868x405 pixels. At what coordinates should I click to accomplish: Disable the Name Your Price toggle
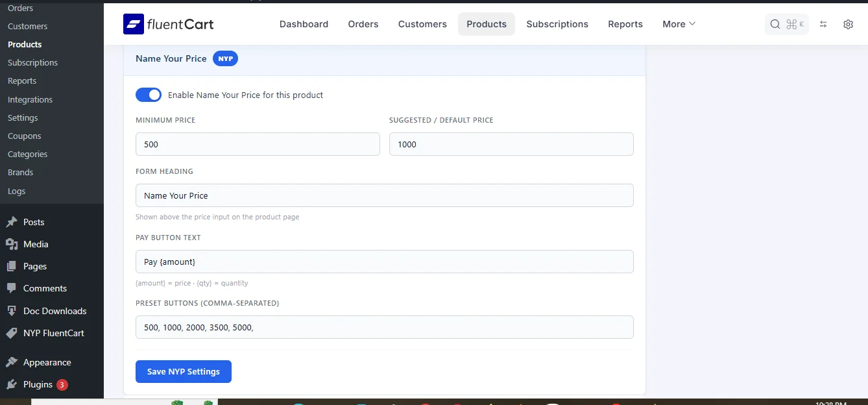pyautogui.click(x=149, y=95)
